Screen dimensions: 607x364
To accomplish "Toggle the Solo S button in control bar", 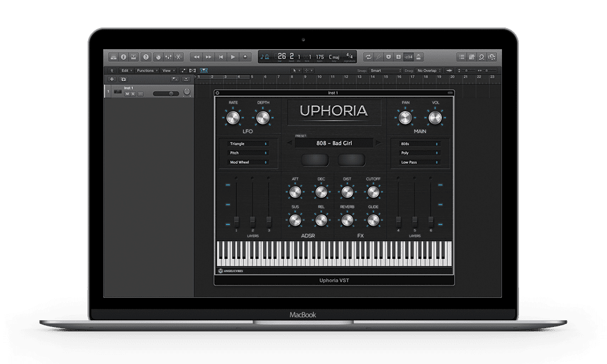I will coord(398,57).
